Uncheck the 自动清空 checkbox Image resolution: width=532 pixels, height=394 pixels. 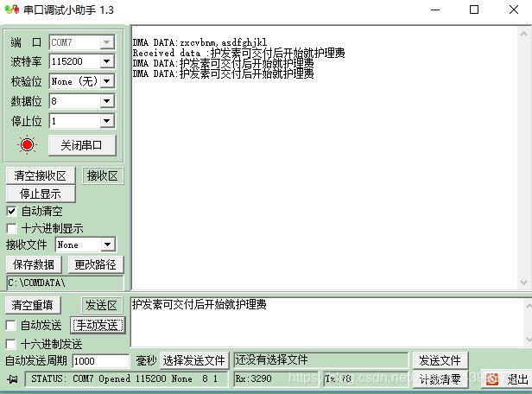(x=11, y=211)
